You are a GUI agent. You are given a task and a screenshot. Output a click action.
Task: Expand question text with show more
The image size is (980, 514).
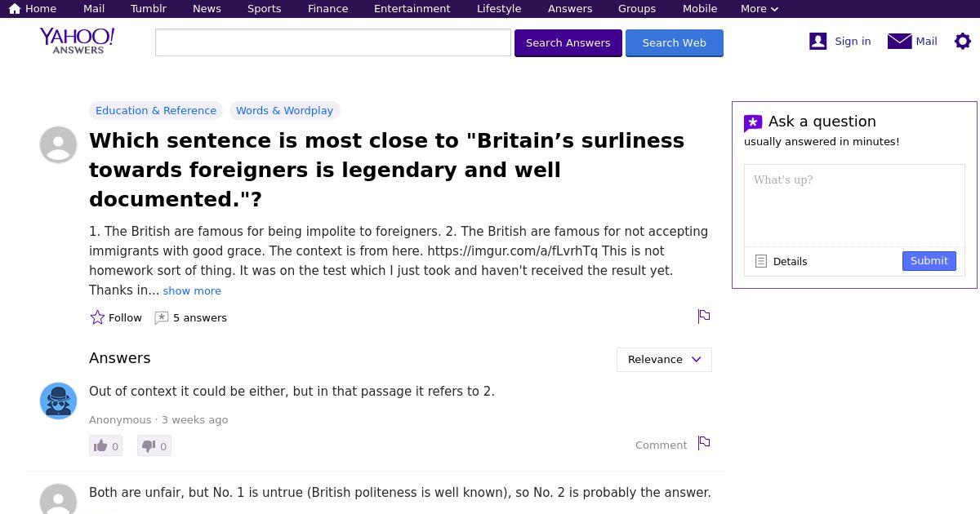click(x=192, y=290)
